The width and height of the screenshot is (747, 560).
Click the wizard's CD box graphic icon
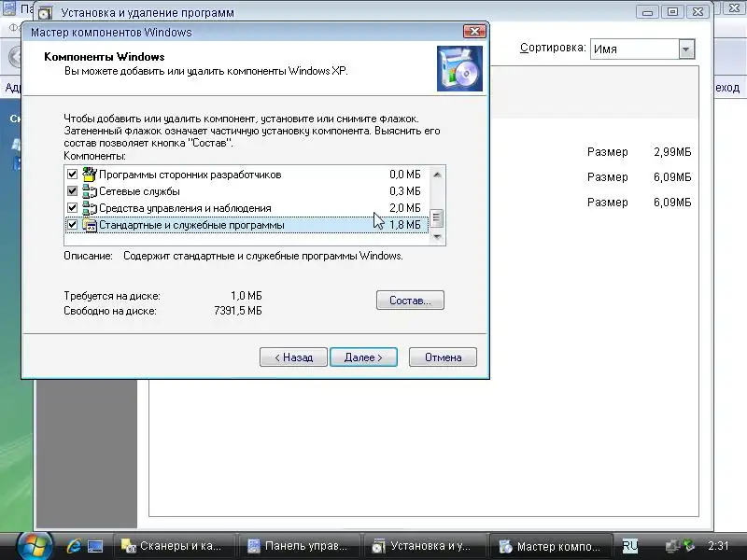click(x=459, y=68)
